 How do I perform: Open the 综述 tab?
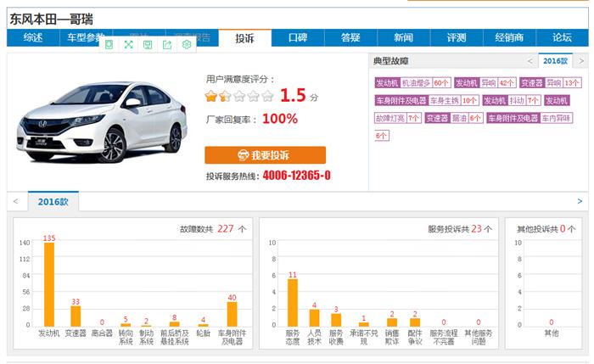(x=33, y=37)
